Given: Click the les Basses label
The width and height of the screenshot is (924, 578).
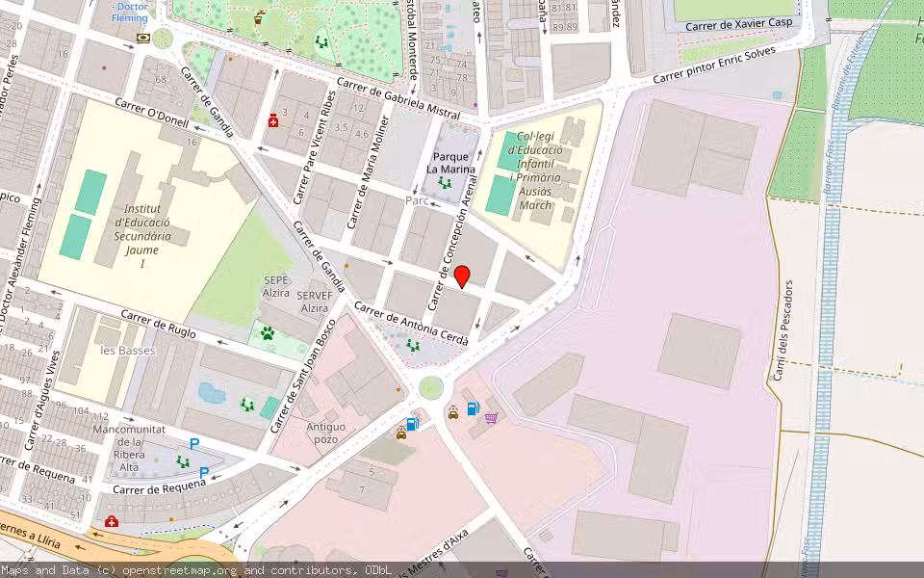Looking at the screenshot, I should (x=128, y=351).
